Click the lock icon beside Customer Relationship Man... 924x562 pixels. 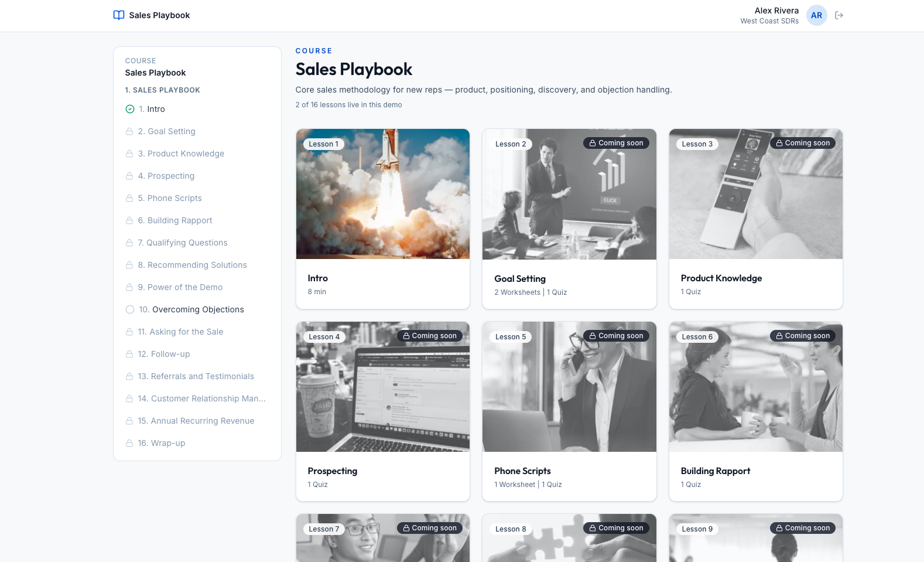pos(129,398)
